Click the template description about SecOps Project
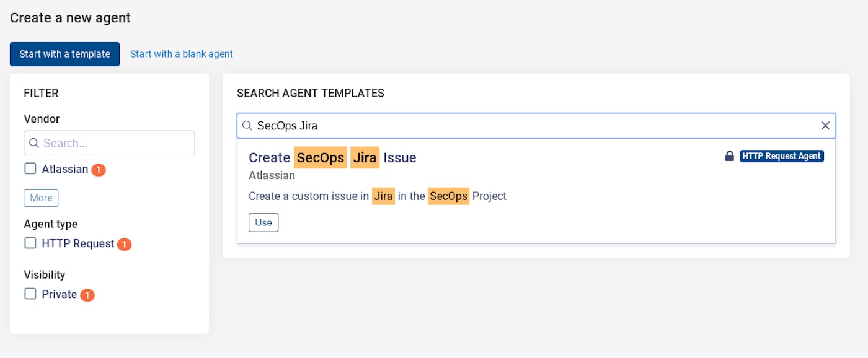 click(378, 196)
